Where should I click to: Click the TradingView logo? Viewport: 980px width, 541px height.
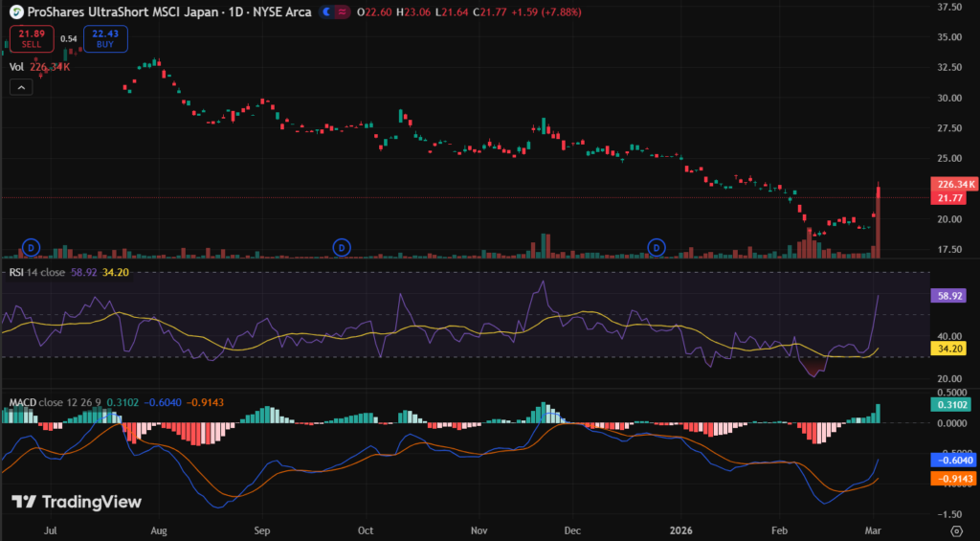pyautogui.click(x=77, y=502)
